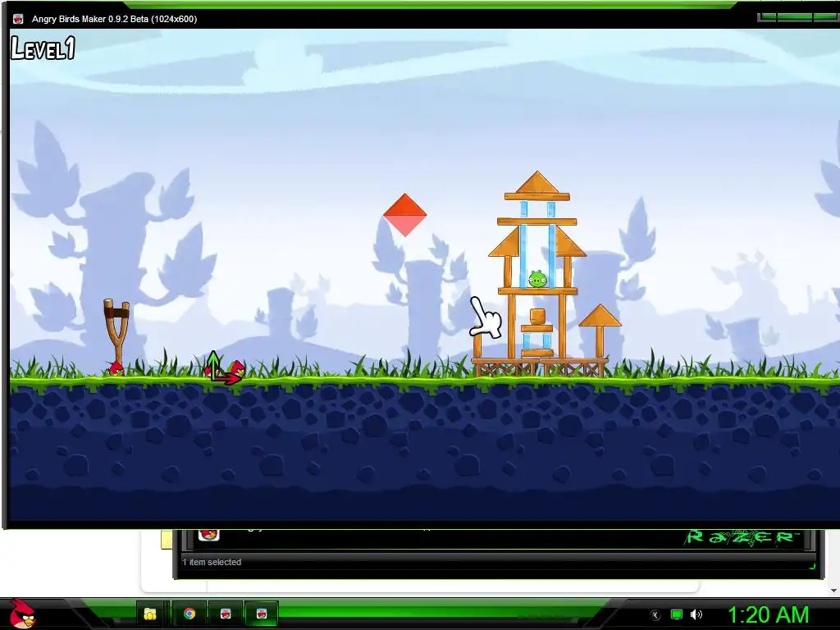840x630 pixels.
Task: Click the green monitor tray icon
Action: coord(677,614)
